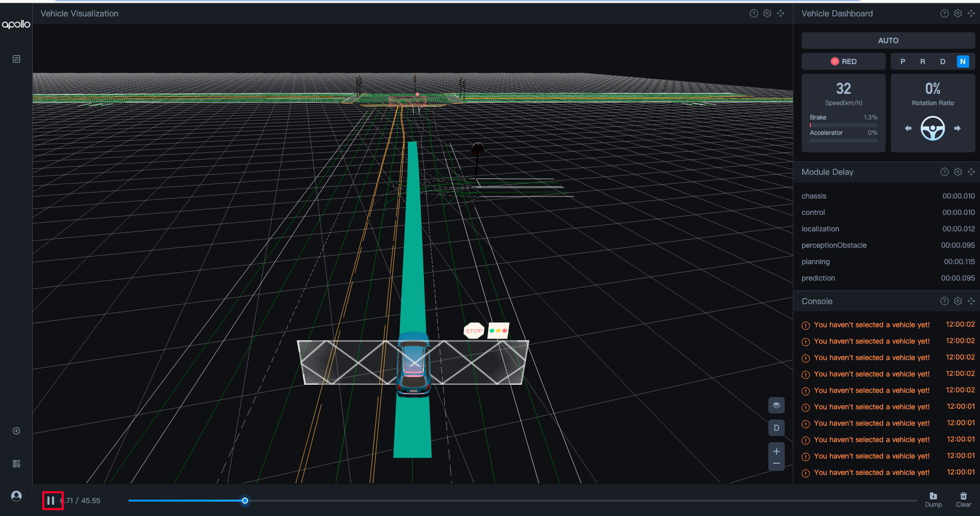Click the layers menu icon in visualization
This screenshot has height=516, width=980.
[776, 405]
